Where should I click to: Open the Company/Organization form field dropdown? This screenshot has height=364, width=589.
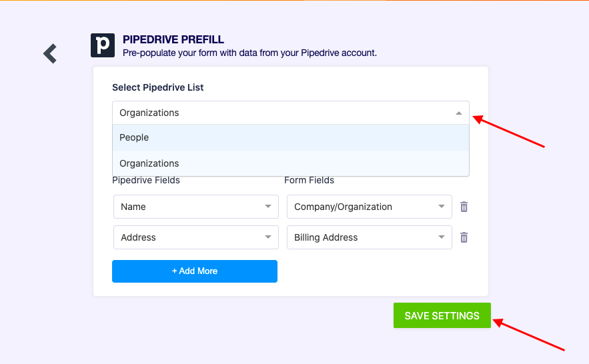(x=369, y=207)
